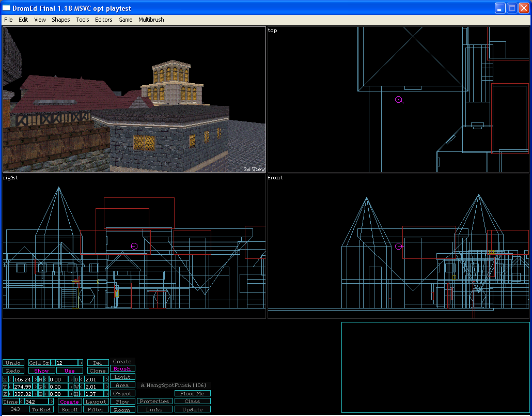The image size is (532, 416).
Task: Select Brush creation mode
Action: 122,369
